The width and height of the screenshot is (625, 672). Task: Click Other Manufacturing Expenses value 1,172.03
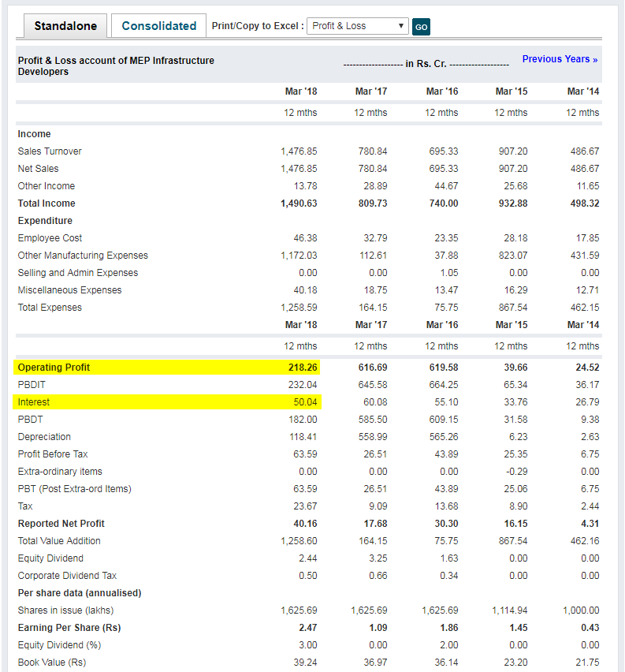click(x=299, y=256)
